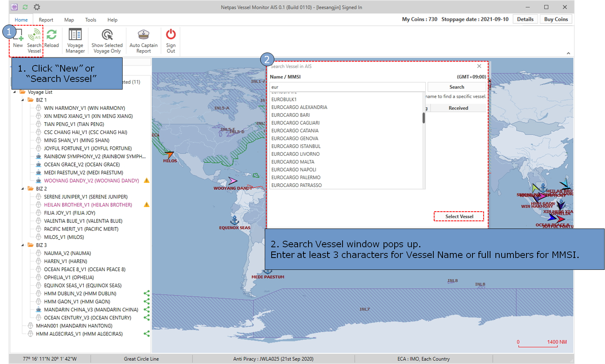
Task: Select EUROCARGO BARI from suggestions
Action: click(290, 115)
